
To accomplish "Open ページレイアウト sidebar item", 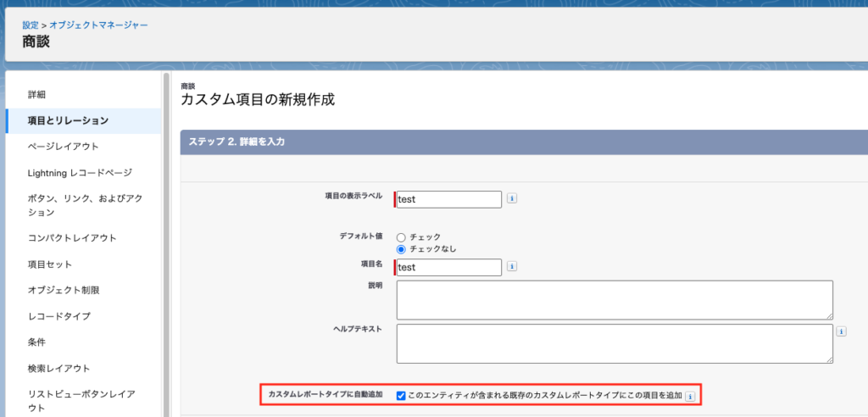I will pos(63,147).
